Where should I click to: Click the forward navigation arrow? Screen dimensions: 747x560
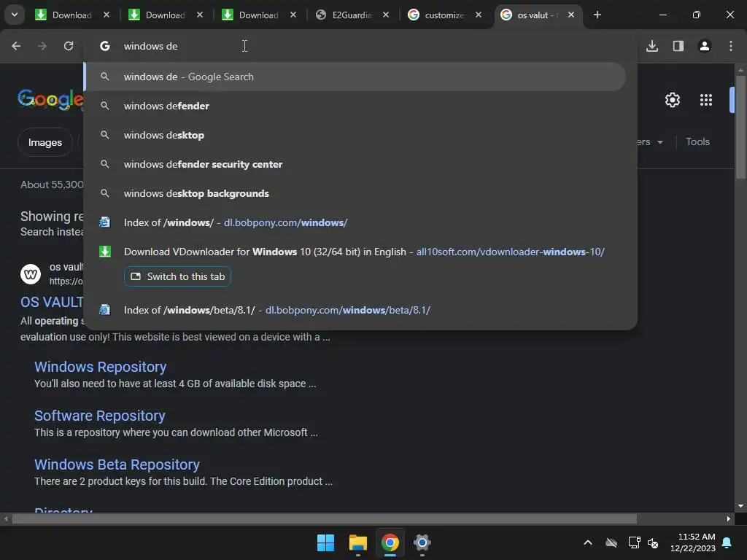(42, 46)
